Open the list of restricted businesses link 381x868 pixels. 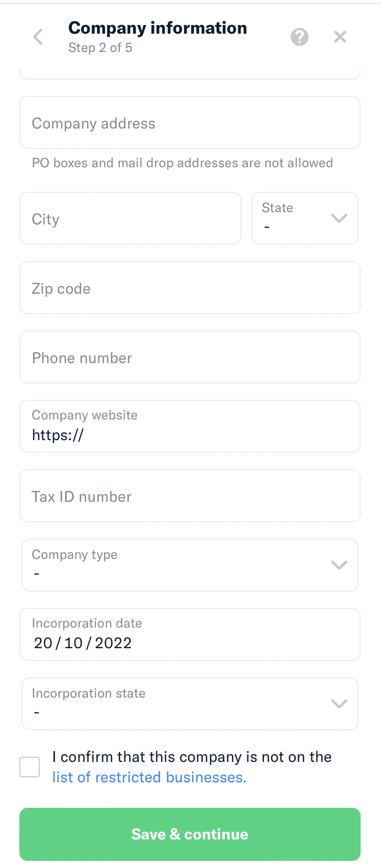click(149, 777)
